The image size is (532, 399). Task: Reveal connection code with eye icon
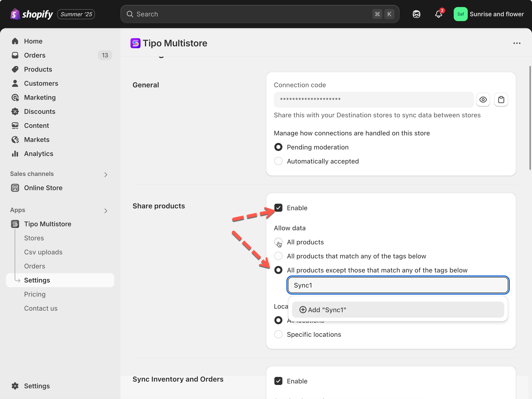pyautogui.click(x=483, y=99)
